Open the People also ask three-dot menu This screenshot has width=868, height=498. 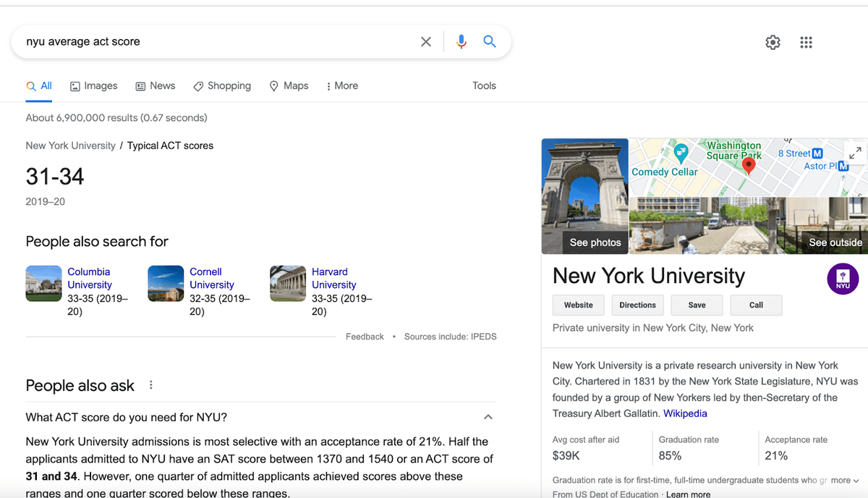pos(151,385)
